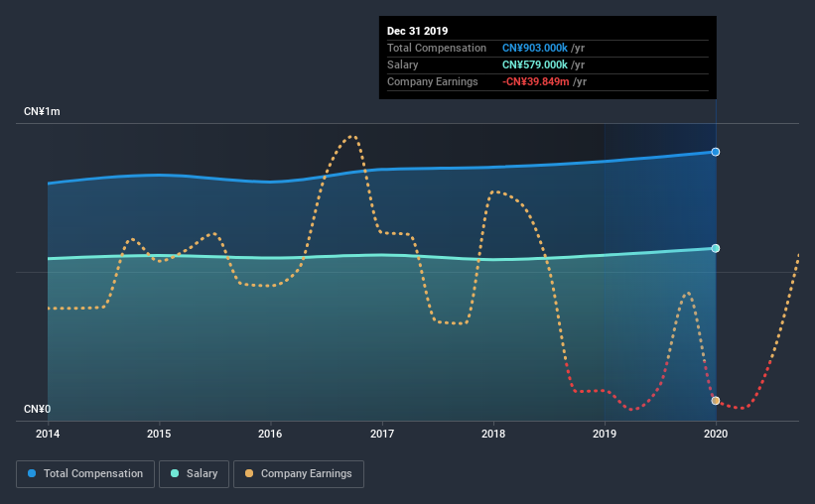
Task: Click the 2014 x-axis label
Action: (x=48, y=434)
